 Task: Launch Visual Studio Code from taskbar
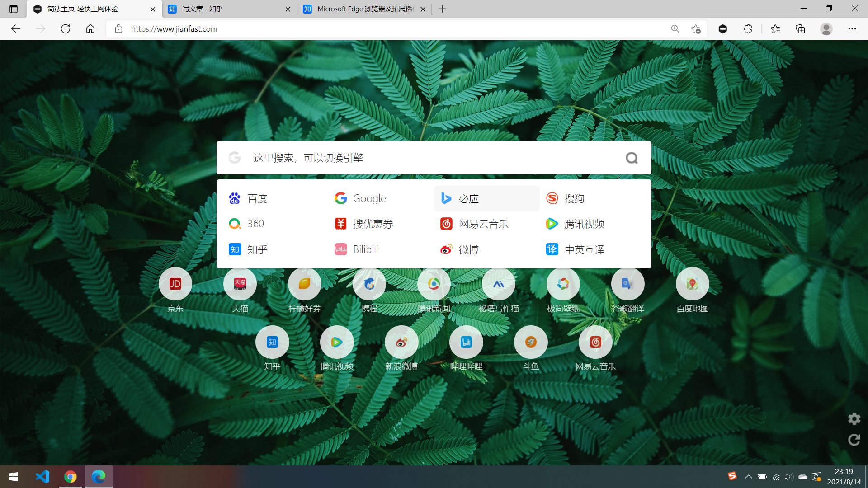(x=42, y=477)
